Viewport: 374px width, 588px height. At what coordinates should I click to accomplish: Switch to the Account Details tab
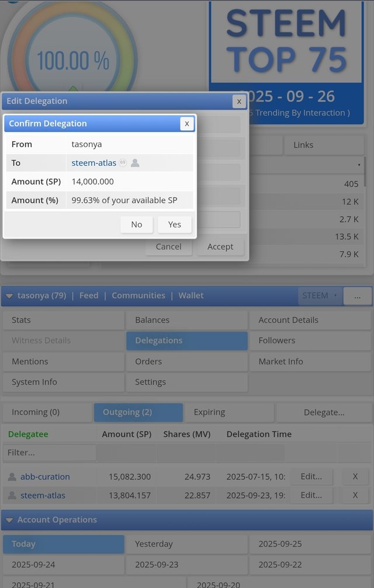[x=310, y=320]
